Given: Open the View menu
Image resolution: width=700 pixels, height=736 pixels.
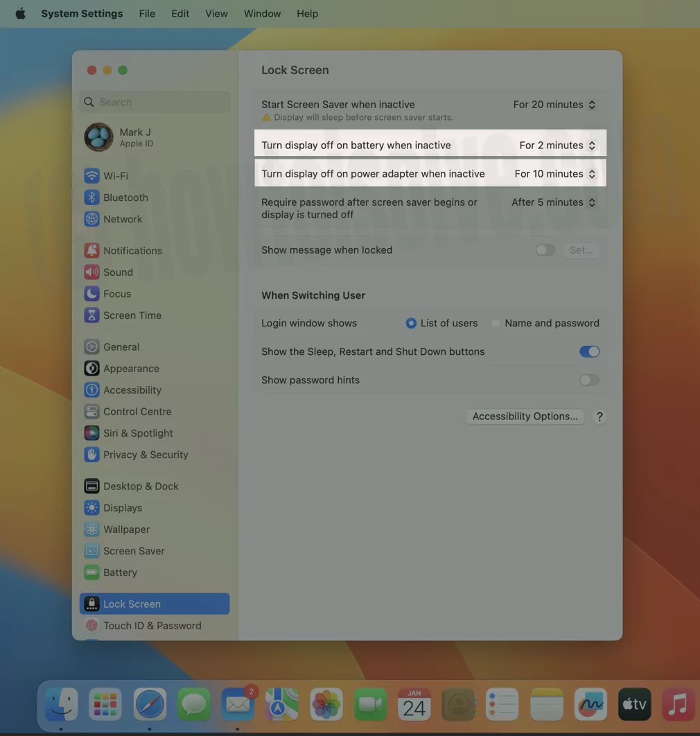Looking at the screenshot, I should tap(216, 13).
